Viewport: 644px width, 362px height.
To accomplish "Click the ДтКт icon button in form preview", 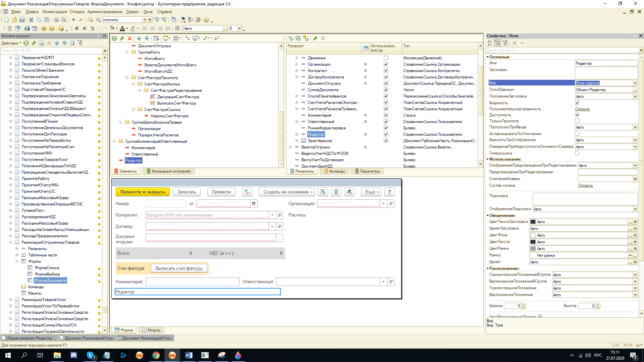I will (247, 192).
